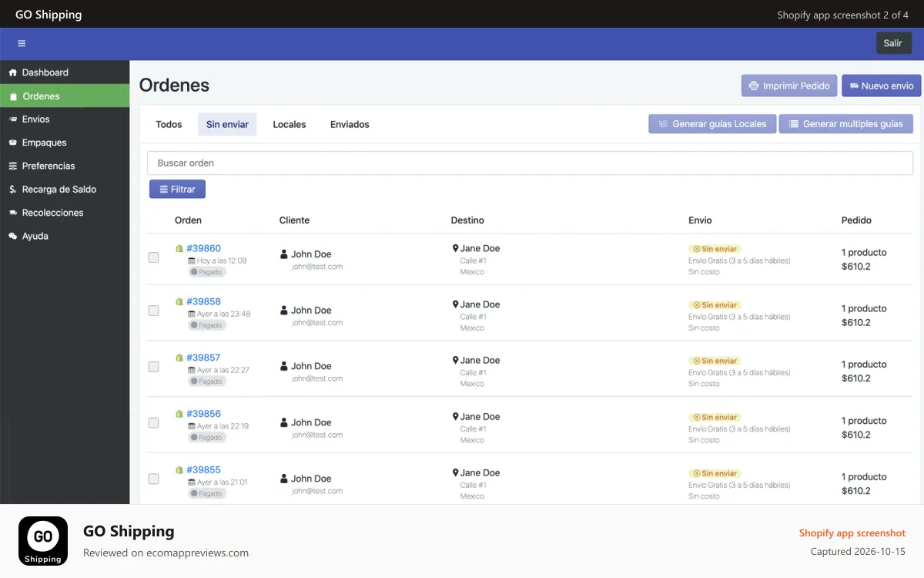Screen dimensions: 924x578
Task: Click the location pin in order #39860 row
Action: pos(455,248)
